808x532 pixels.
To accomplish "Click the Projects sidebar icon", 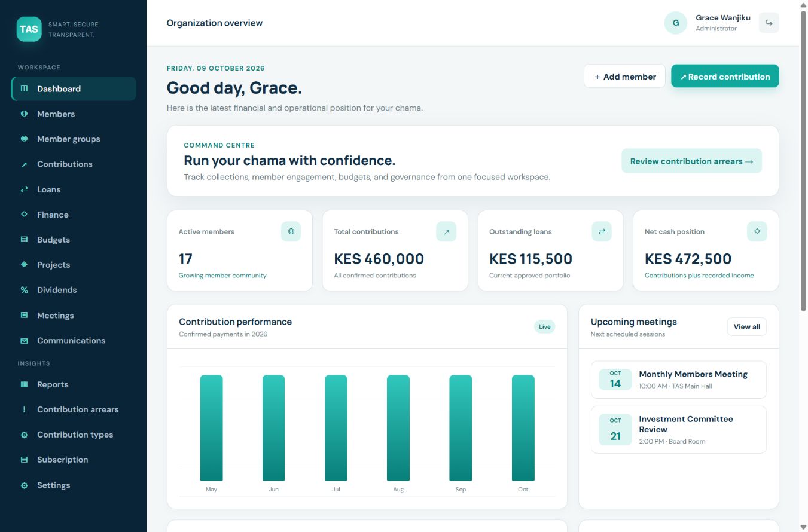I will 24,264.
